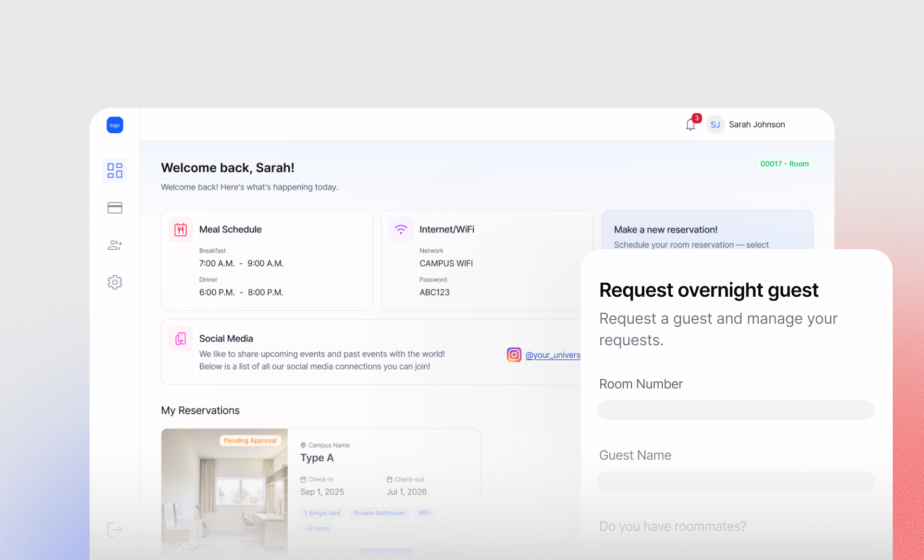Select the Meal Schedule fork-and-knife icon

click(180, 229)
